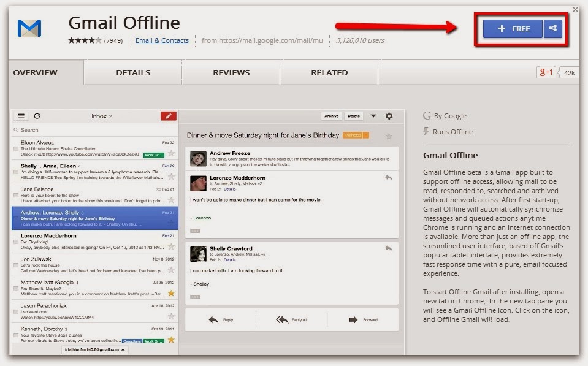Open the selected Andrew, Lorenzo, Shelly conversation
This screenshot has height=366, width=588.
[95, 218]
